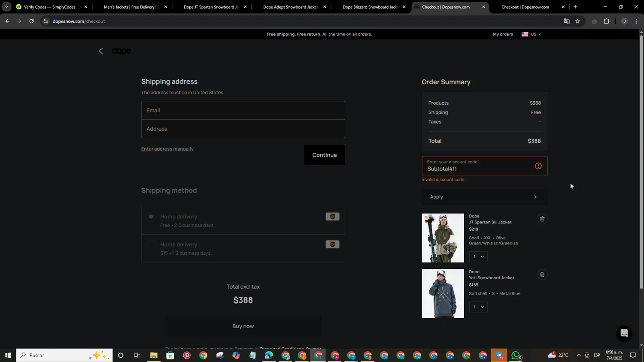The width and height of the screenshot is (644, 362).
Task: Click the discount code error warning icon
Action: pyautogui.click(x=538, y=166)
